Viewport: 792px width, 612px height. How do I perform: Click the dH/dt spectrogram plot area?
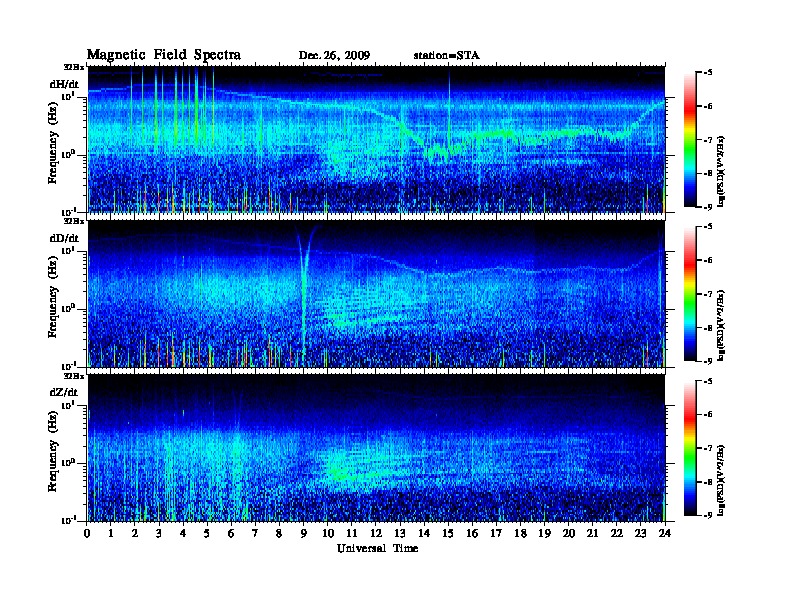coord(376,139)
